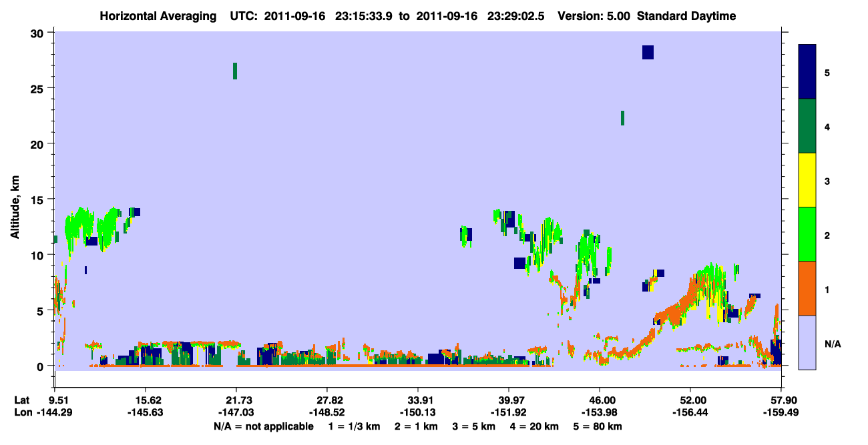Image resolution: width=868 pixels, height=445 pixels.
Task: Click the 'Lon' row label
Action: coord(22,412)
